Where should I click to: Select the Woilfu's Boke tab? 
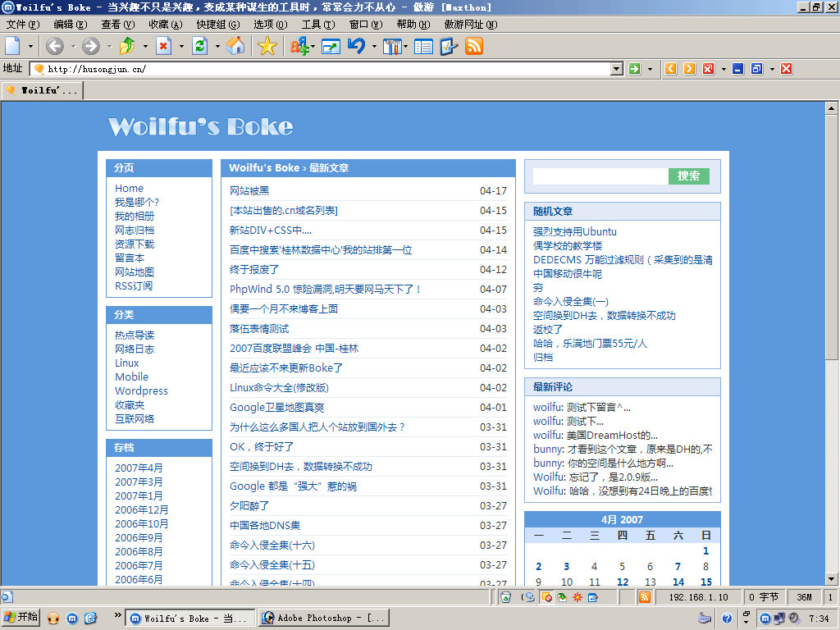coord(41,90)
